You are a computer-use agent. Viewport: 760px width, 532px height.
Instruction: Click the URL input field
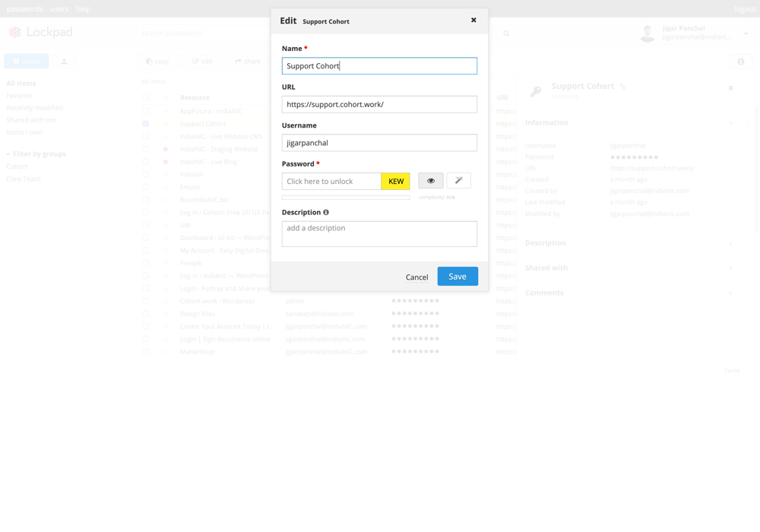tap(379, 104)
